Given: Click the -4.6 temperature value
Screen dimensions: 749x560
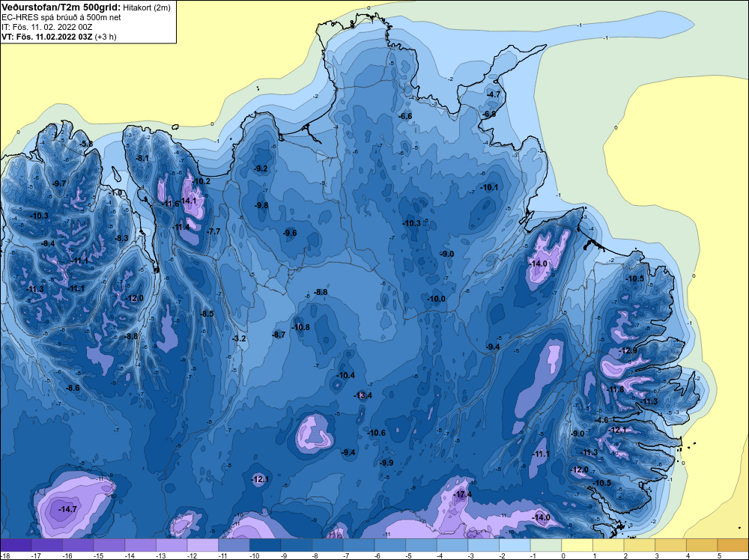Looking at the screenshot, I should pos(601,420).
